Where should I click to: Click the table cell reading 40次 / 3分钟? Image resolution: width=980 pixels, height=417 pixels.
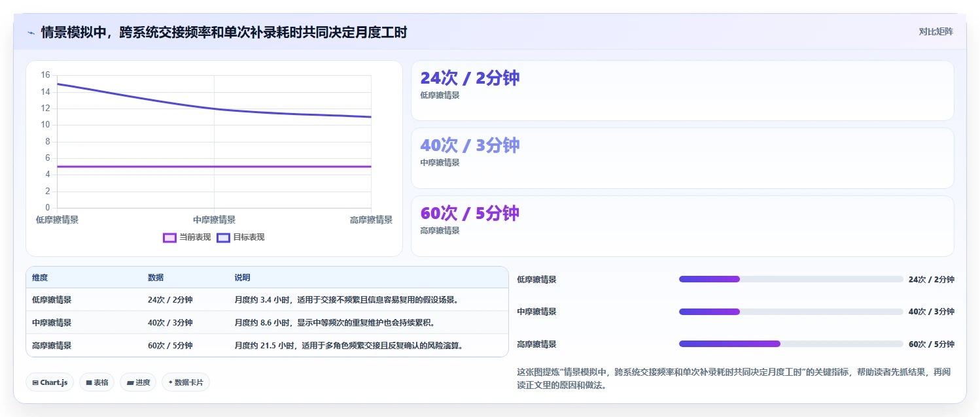point(170,323)
